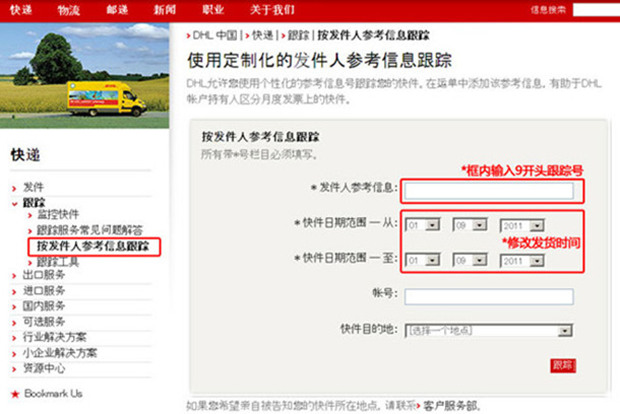
Task: Open the 发件 sidebar item
Action: 33,187
